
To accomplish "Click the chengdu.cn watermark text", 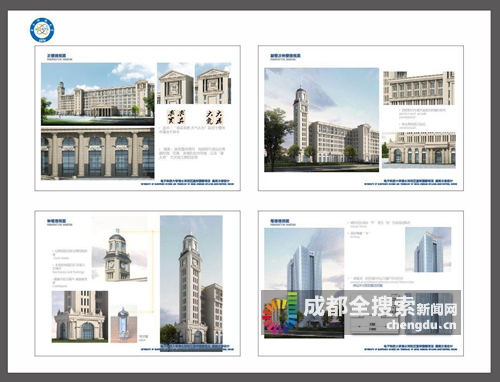I will 421,324.
